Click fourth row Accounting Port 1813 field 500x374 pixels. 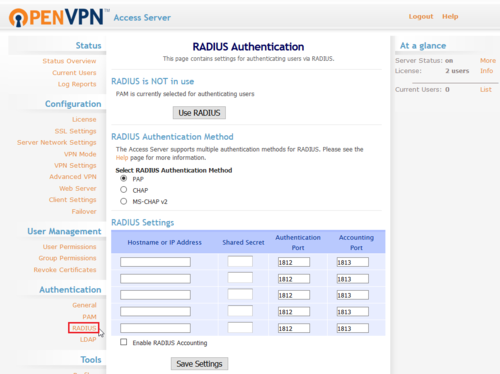(x=353, y=312)
